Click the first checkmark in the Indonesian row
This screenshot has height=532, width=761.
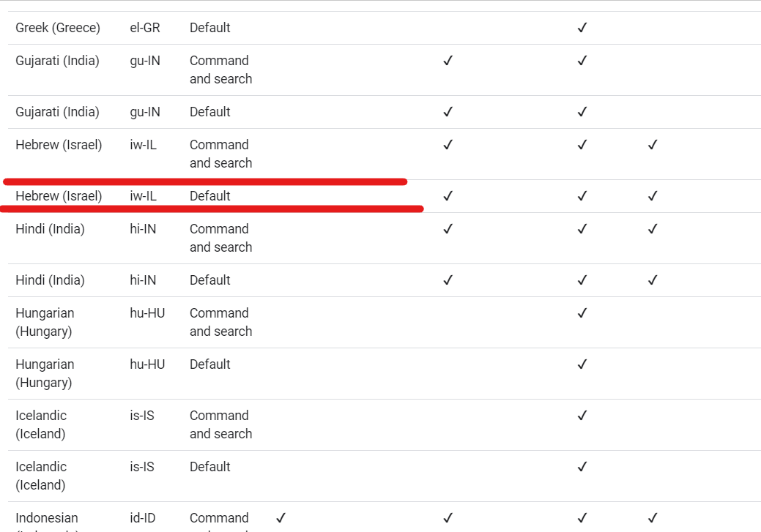coord(281,518)
